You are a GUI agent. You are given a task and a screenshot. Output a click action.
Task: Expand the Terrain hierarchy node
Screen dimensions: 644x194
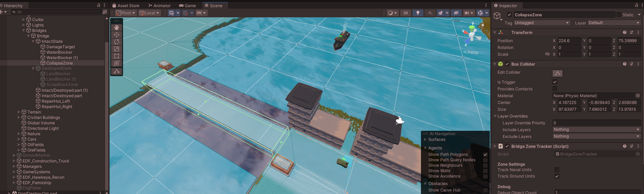tap(19, 112)
